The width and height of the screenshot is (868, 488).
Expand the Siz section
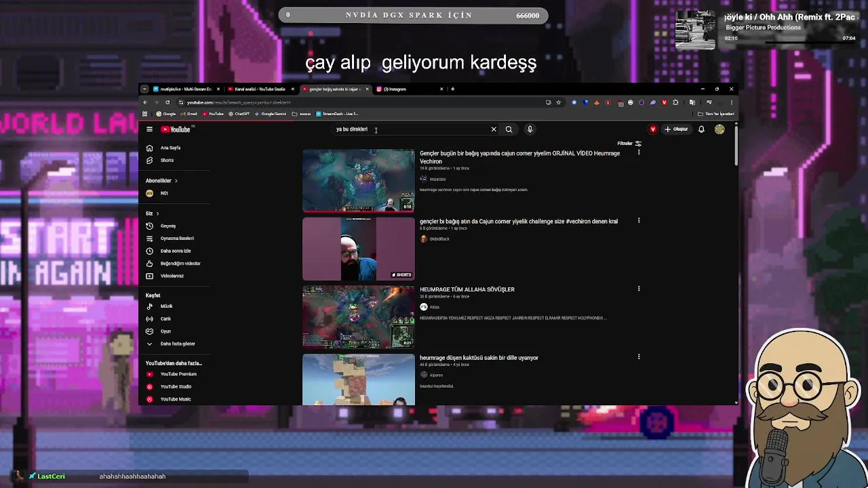click(152, 213)
